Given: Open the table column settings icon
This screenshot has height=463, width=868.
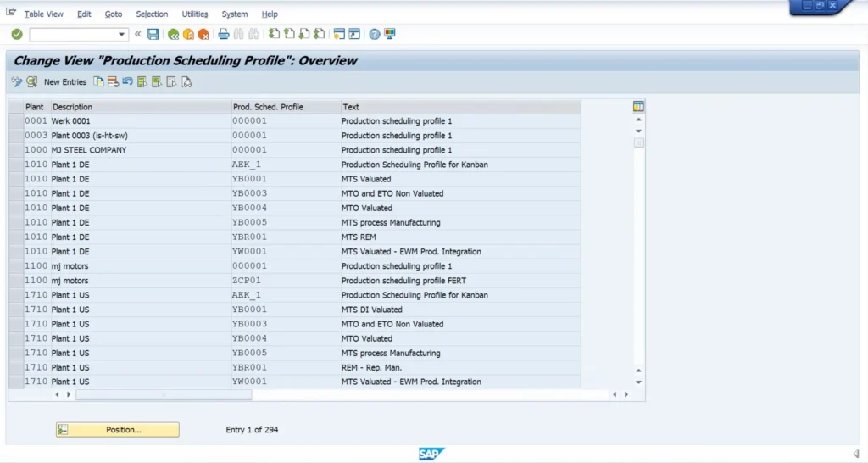Looking at the screenshot, I should pyautogui.click(x=638, y=106).
